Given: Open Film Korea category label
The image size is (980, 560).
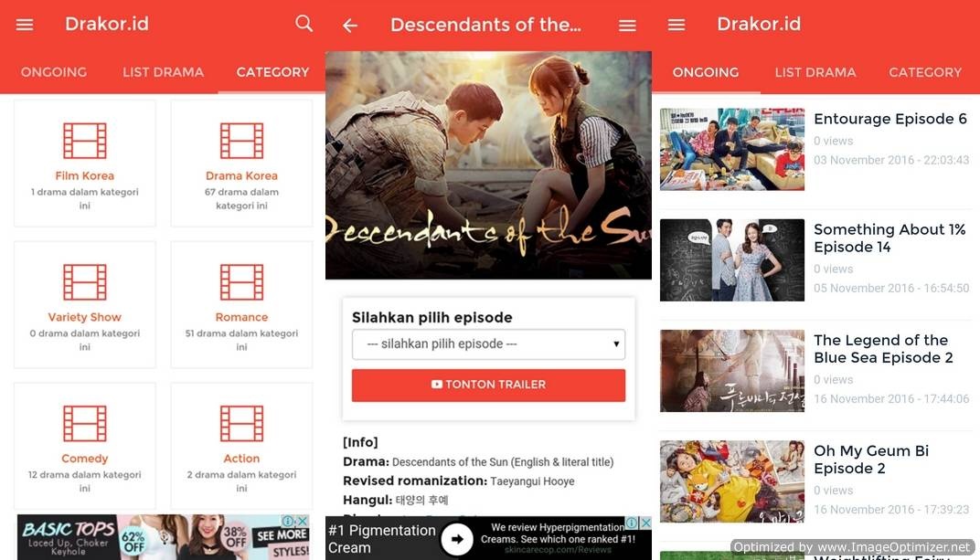Looking at the screenshot, I should click(x=85, y=176).
